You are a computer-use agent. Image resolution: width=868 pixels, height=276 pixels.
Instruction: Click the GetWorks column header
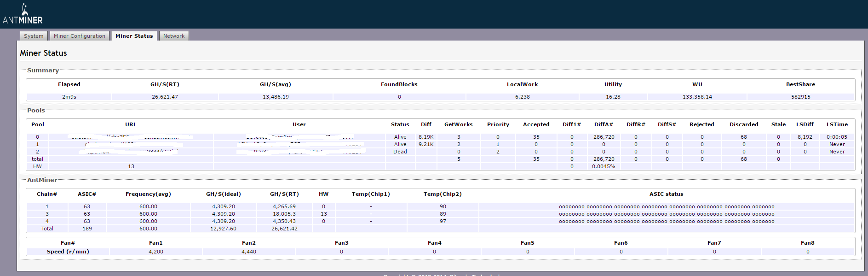point(458,124)
